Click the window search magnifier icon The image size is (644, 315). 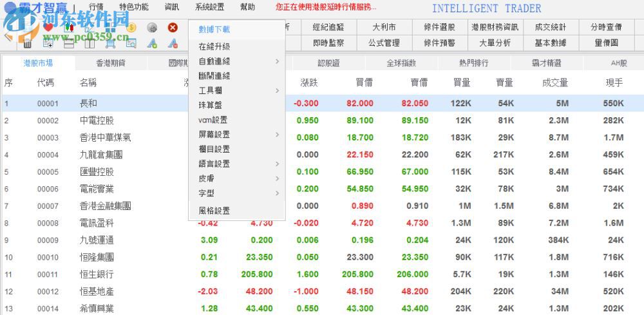click(131, 44)
